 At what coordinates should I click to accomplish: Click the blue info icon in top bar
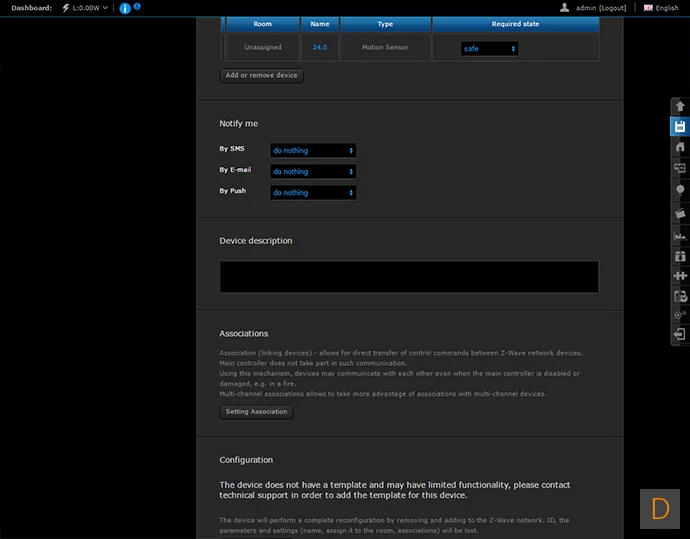(125, 8)
